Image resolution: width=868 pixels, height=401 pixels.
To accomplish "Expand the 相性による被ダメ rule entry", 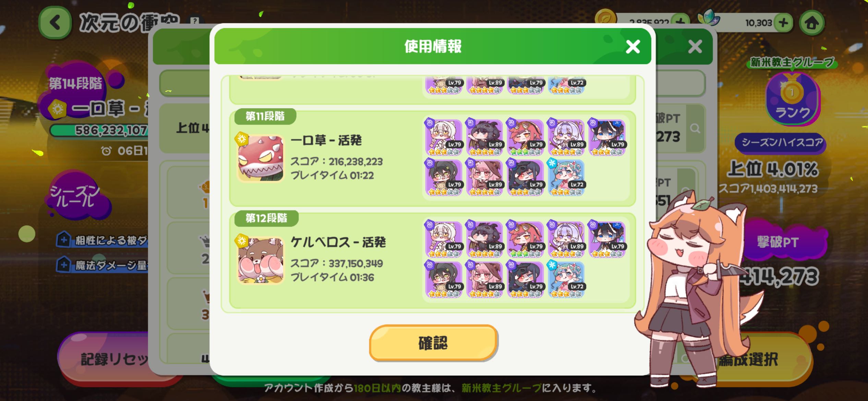I will [102, 240].
